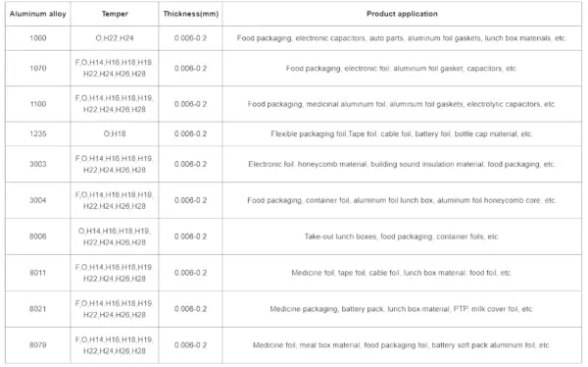This screenshot has width=588, height=367.
Task: Select the 3003 alloy cell
Action: pos(38,164)
